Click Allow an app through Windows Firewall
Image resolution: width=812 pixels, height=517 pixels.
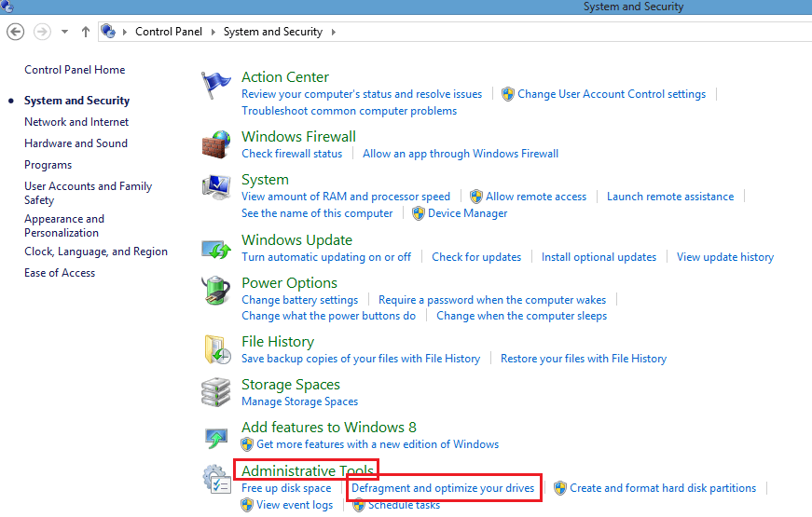click(x=461, y=154)
